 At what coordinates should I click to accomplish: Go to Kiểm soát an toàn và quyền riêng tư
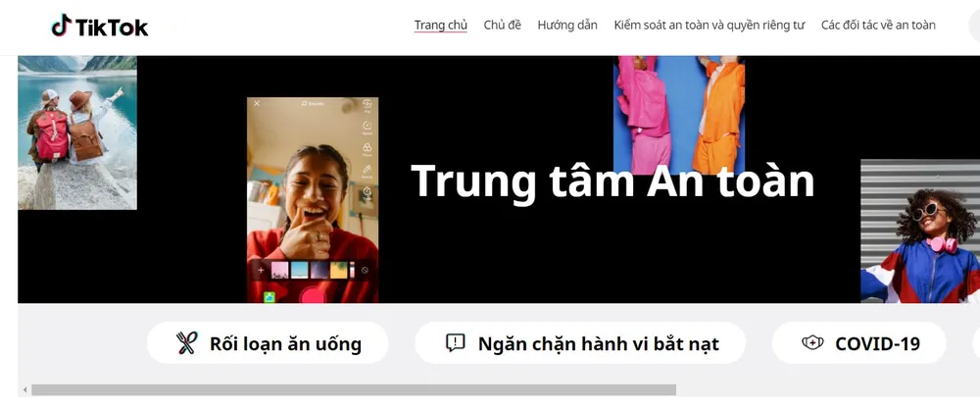pyautogui.click(x=710, y=26)
